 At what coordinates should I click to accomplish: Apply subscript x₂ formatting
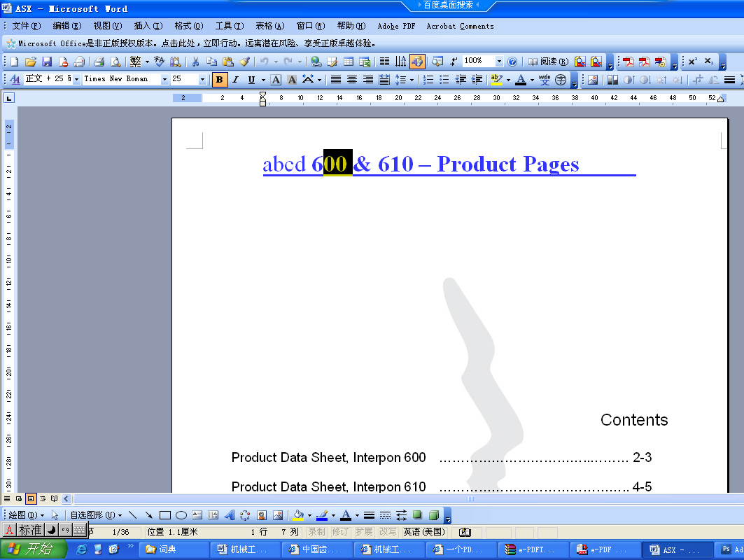coord(708,62)
